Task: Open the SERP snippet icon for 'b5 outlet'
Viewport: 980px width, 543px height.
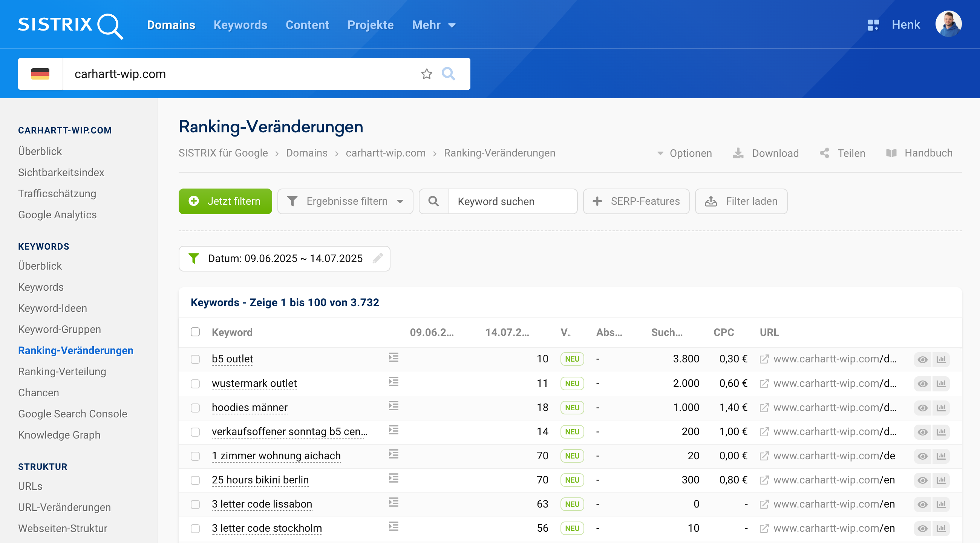Action: coord(394,358)
